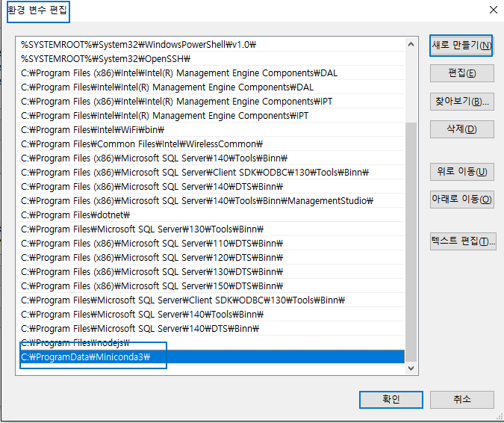Click the 삭제(D) delete button

462,129
